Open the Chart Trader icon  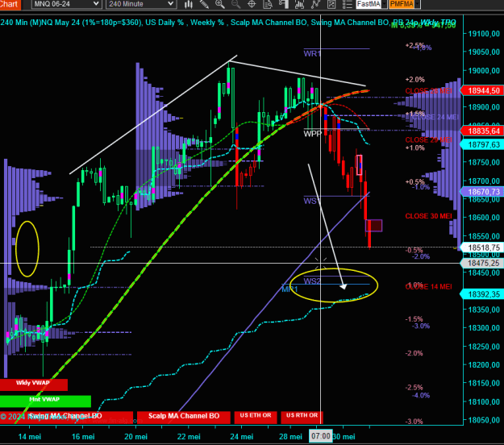click(284, 4)
